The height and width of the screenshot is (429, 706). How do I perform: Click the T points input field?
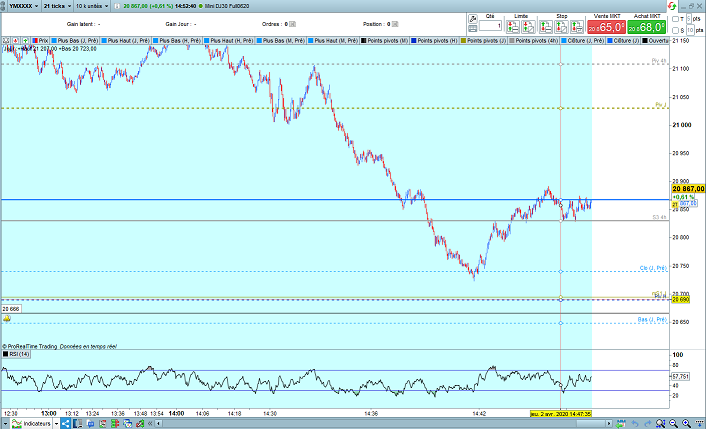[689, 19]
